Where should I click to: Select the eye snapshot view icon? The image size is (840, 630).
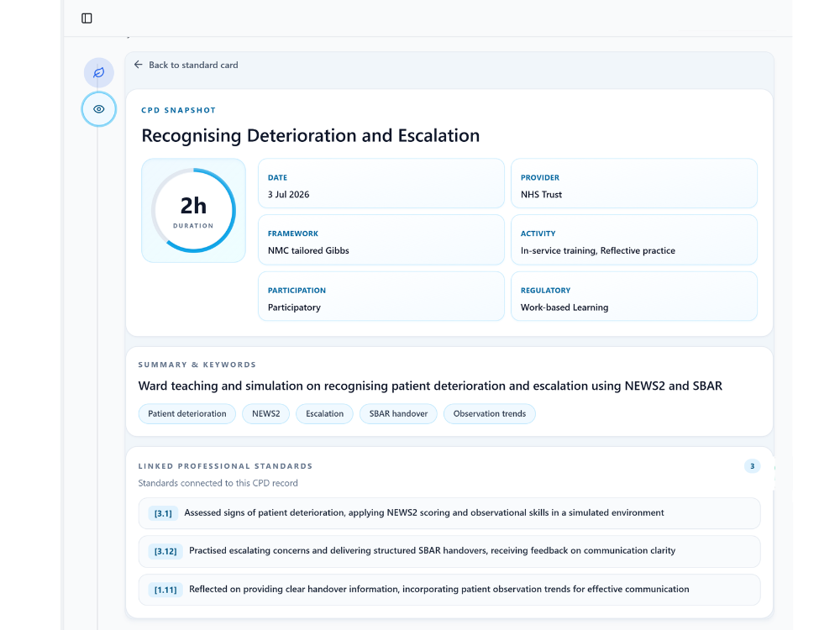tap(98, 109)
